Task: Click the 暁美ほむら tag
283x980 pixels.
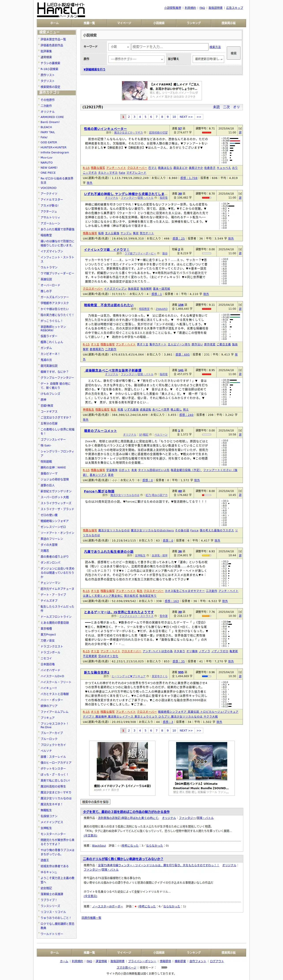Action: point(165,168)
